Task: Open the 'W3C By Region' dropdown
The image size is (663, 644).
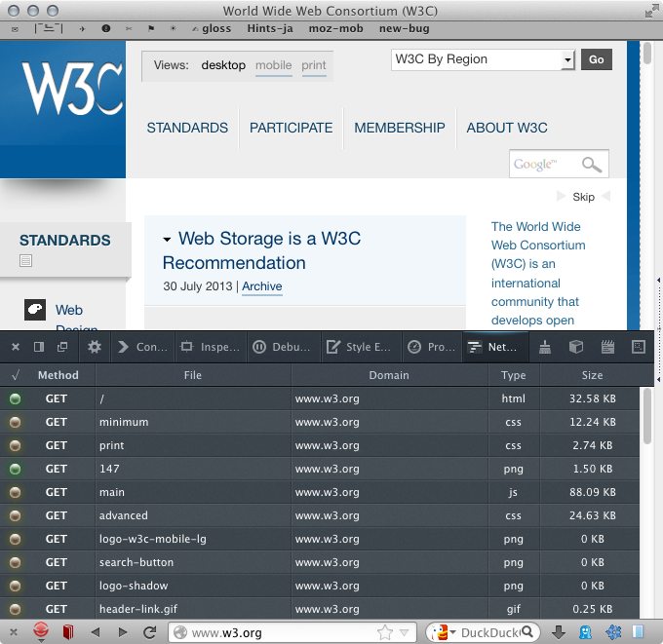Action: click(483, 59)
